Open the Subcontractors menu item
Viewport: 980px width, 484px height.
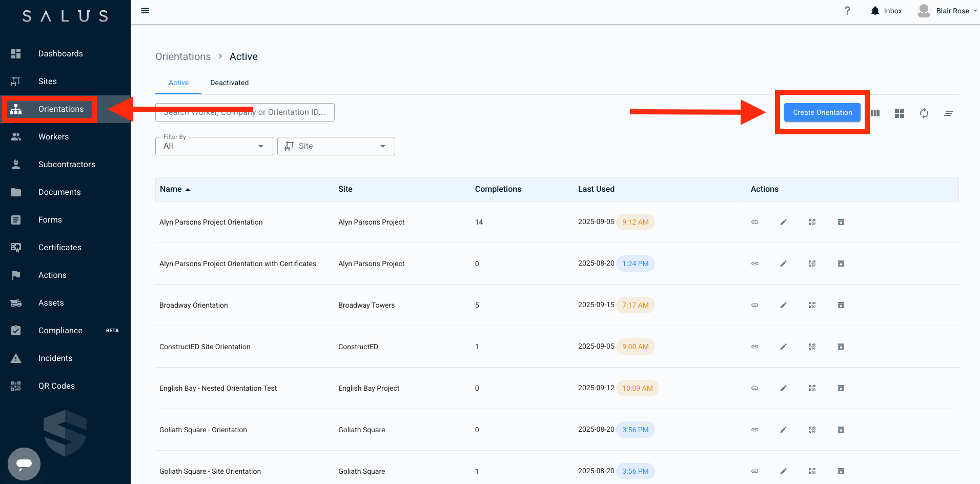pyautogui.click(x=67, y=164)
